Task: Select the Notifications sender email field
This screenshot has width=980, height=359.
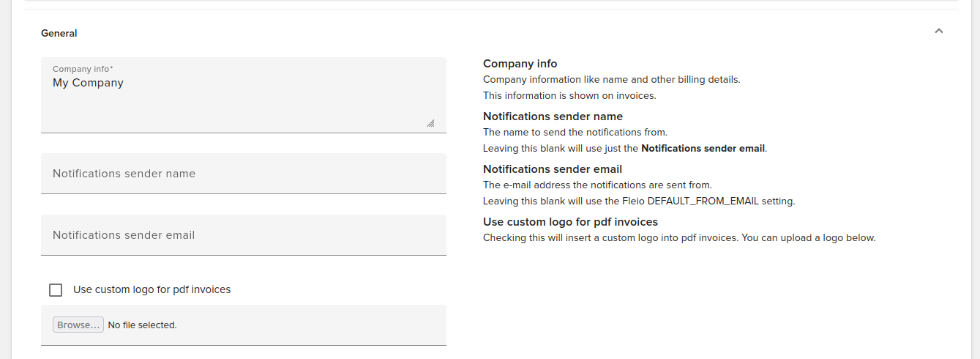Action: tap(243, 235)
